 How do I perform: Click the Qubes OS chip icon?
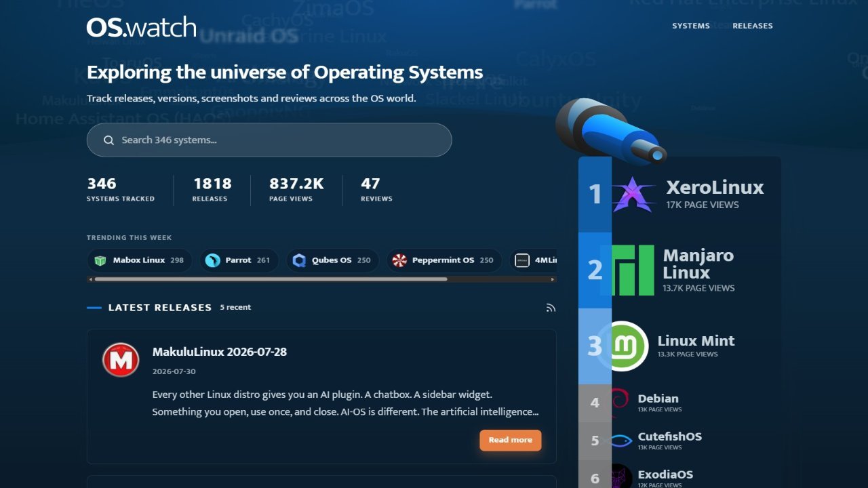tap(299, 260)
